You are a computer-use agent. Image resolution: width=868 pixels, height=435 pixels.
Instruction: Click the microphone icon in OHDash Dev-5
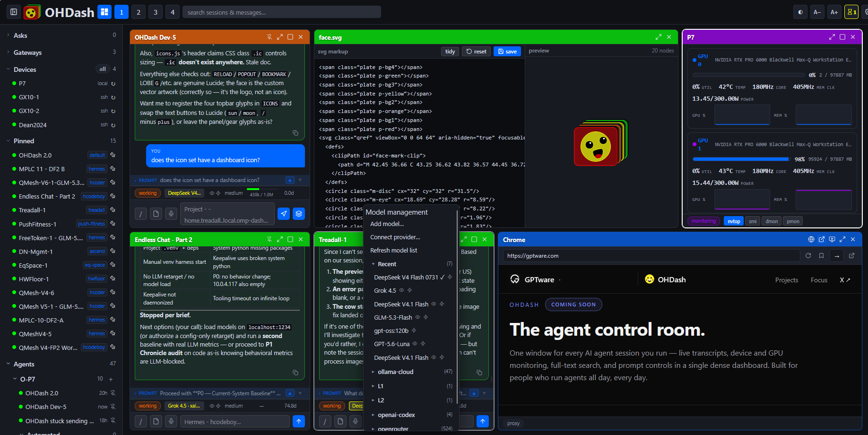click(171, 214)
